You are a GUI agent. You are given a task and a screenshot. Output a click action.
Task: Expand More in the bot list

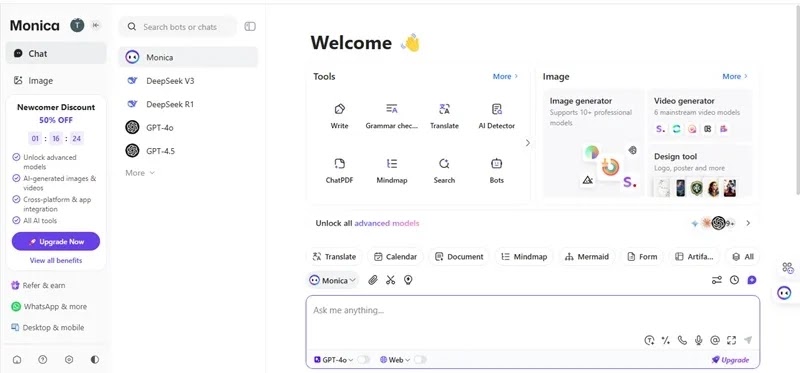click(x=140, y=173)
